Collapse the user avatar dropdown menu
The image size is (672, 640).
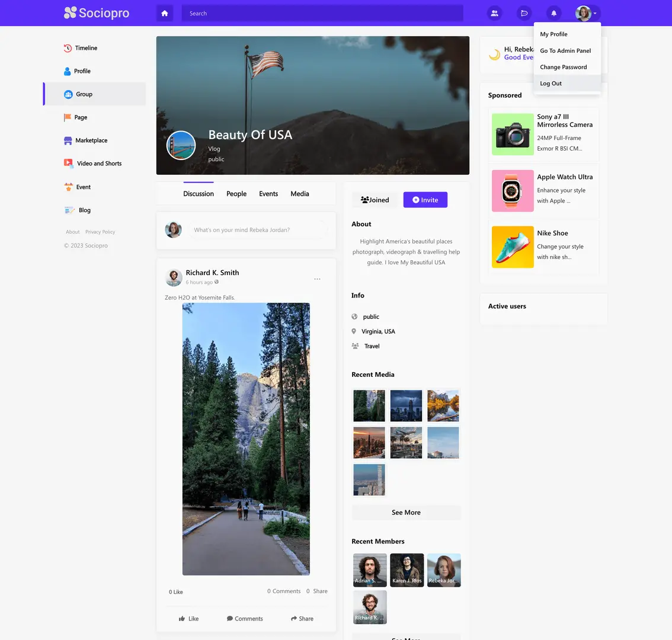587,13
